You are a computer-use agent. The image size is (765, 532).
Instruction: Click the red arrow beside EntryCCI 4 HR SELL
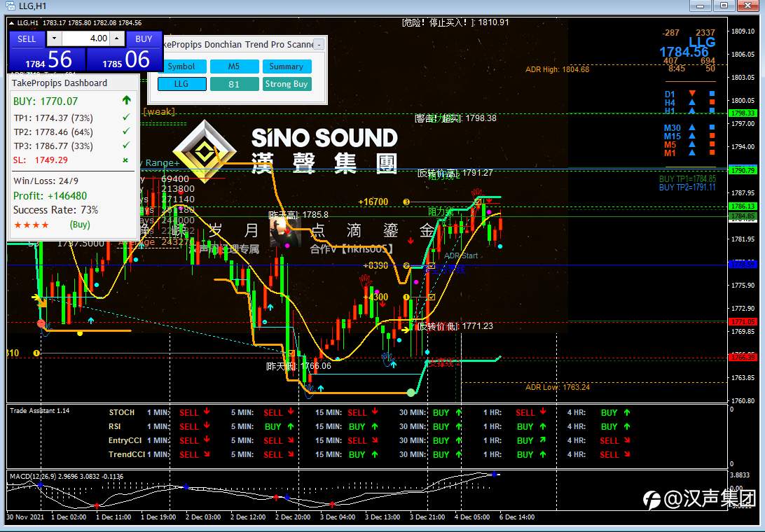pyautogui.click(x=627, y=440)
